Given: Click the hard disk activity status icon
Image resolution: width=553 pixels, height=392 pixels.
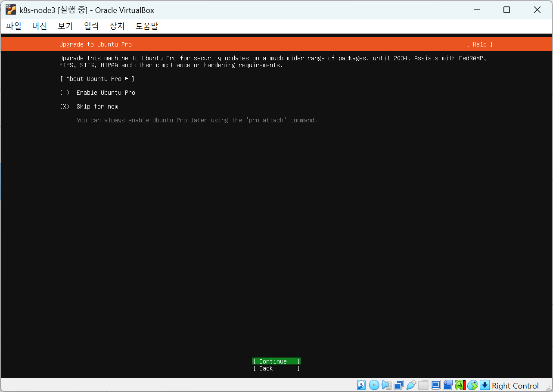Looking at the screenshot, I should (361, 385).
